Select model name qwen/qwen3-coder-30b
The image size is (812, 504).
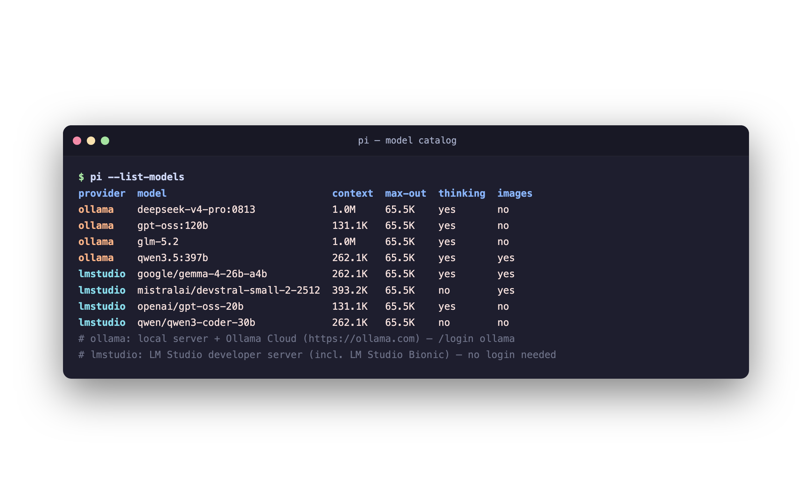pyautogui.click(x=196, y=323)
